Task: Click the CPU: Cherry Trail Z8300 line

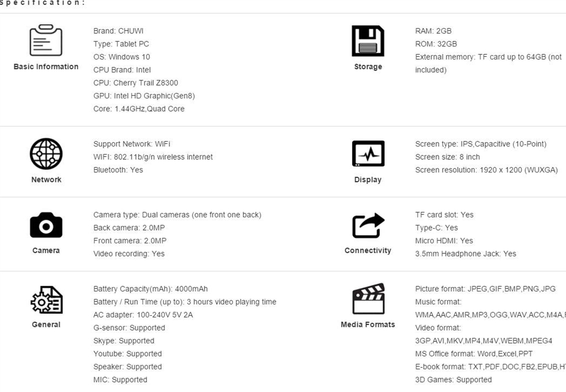Action: tap(135, 83)
